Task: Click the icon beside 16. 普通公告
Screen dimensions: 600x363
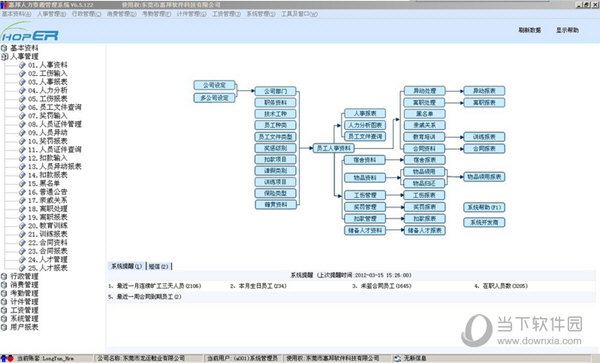Action: point(22,192)
